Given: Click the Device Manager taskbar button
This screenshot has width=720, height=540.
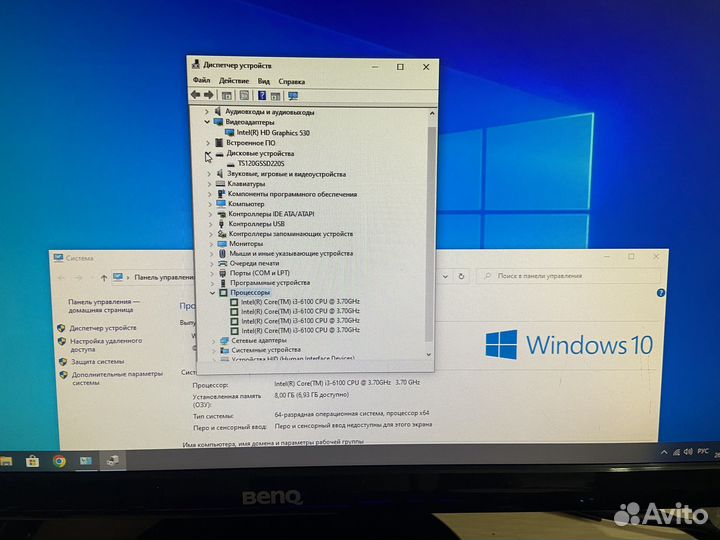Looking at the screenshot, I should [x=112, y=461].
